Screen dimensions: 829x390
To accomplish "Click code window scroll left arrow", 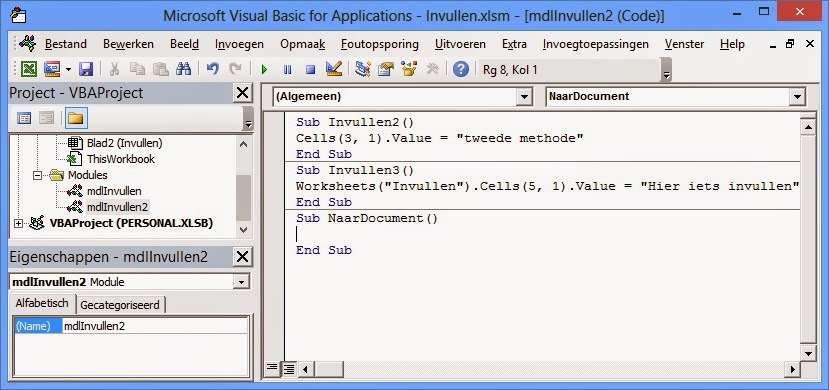I will (x=305, y=369).
